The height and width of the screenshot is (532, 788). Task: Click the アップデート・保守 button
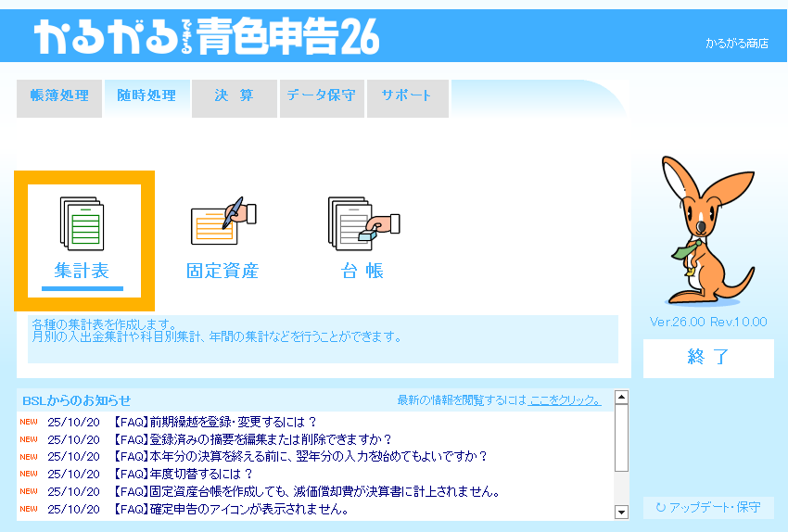pyautogui.click(x=708, y=508)
